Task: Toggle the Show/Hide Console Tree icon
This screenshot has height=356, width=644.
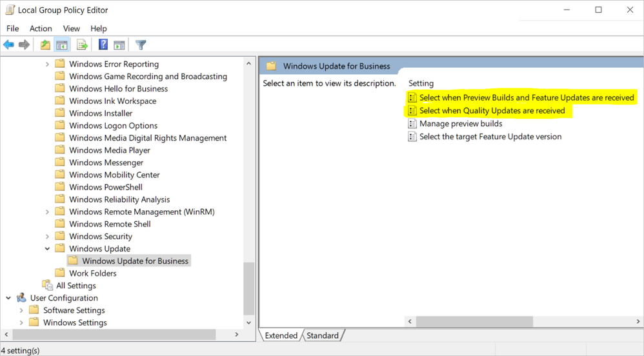Action: (62, 44)
